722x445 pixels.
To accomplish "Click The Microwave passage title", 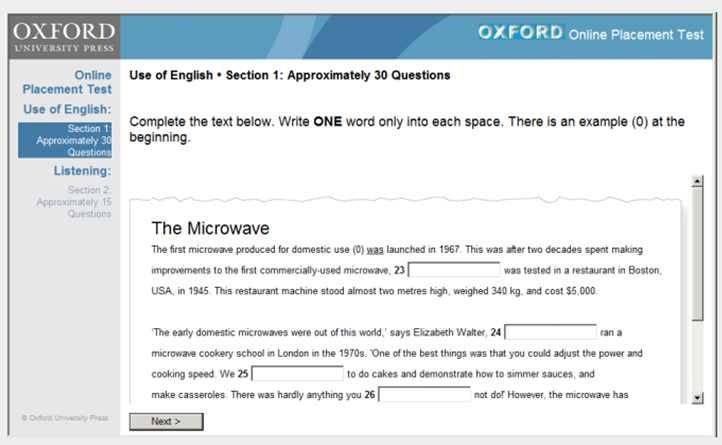I will [x=210, y=228].
